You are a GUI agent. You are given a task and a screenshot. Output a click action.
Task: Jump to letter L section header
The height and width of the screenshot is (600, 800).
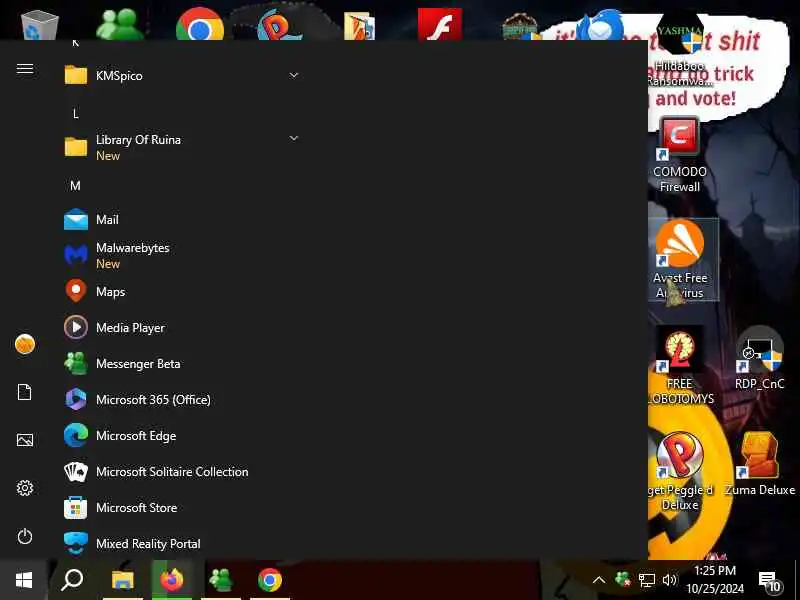pos(76,114)
